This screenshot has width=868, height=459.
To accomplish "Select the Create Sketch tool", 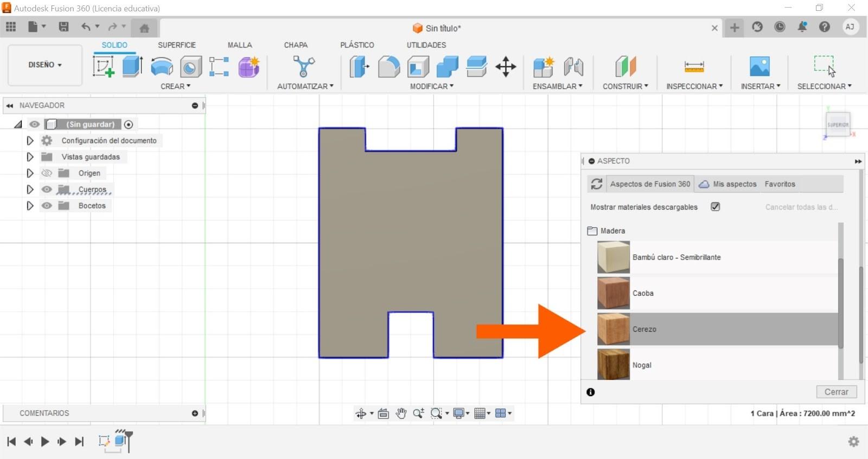I will 103,67.
